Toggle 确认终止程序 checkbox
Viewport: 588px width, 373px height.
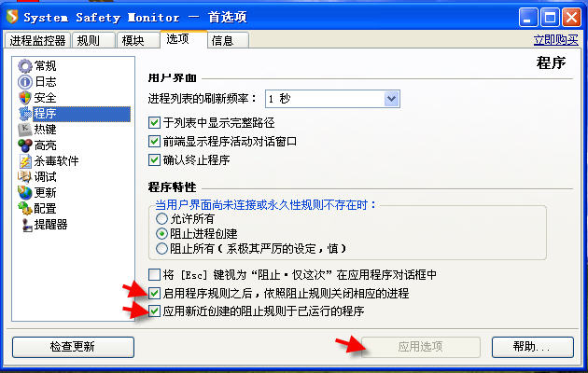(155, 159)
